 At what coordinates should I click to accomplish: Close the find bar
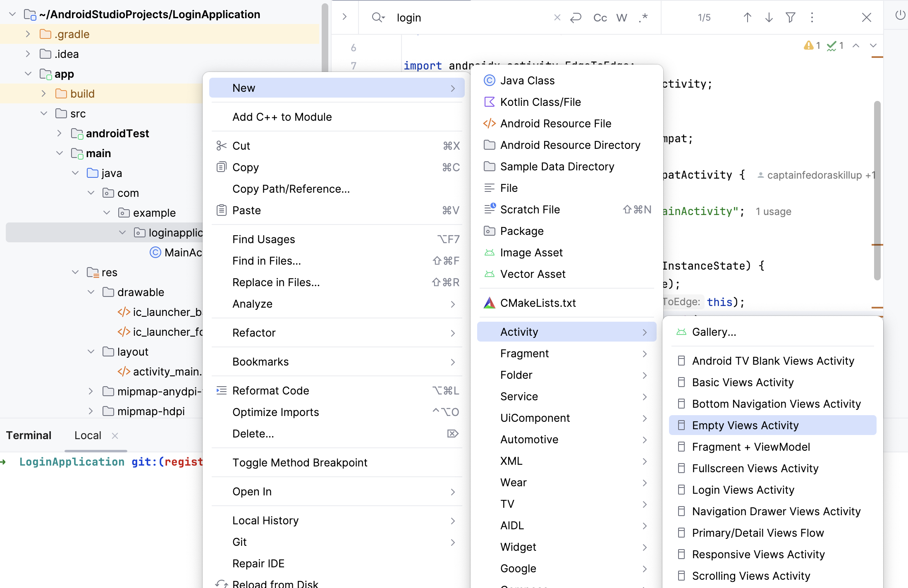click(x=866, y=17)
